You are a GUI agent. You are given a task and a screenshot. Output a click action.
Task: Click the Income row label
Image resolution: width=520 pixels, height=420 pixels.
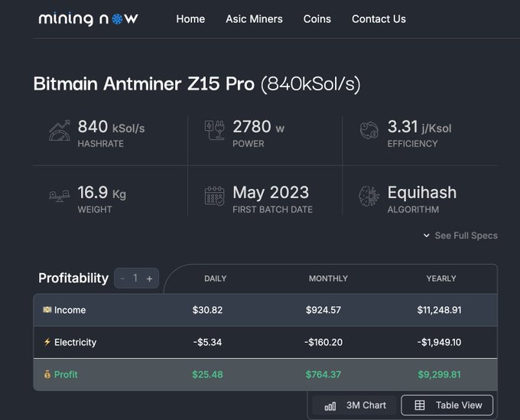(x=70, y=310)
